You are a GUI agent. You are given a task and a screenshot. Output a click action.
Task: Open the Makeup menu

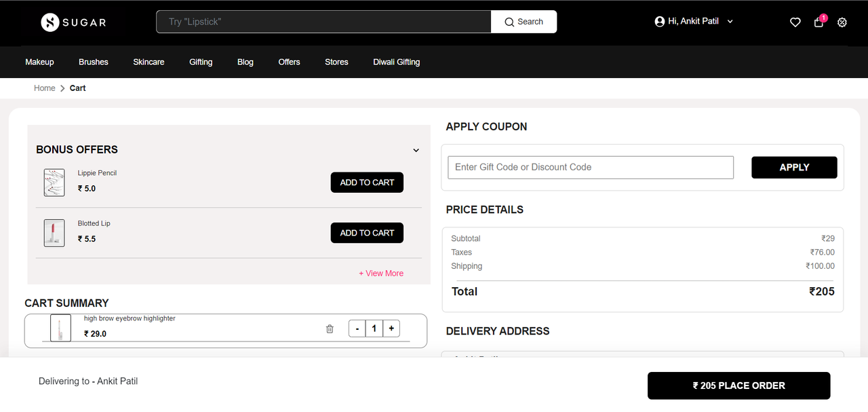[x=39, y=62]
